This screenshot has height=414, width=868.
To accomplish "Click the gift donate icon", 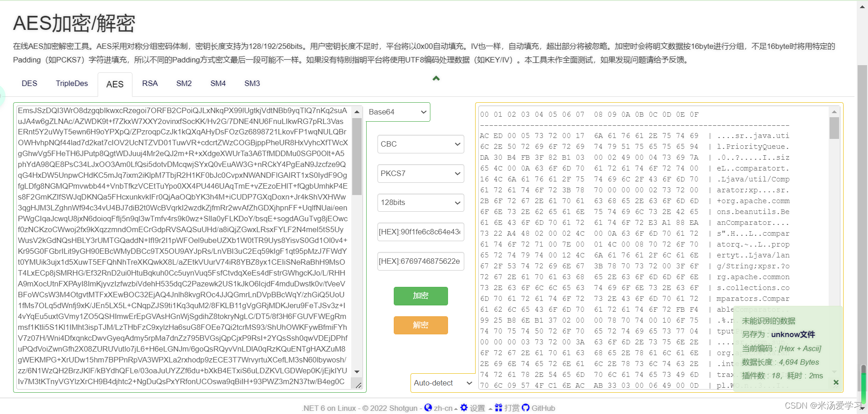I will click(x=498, y=408).
